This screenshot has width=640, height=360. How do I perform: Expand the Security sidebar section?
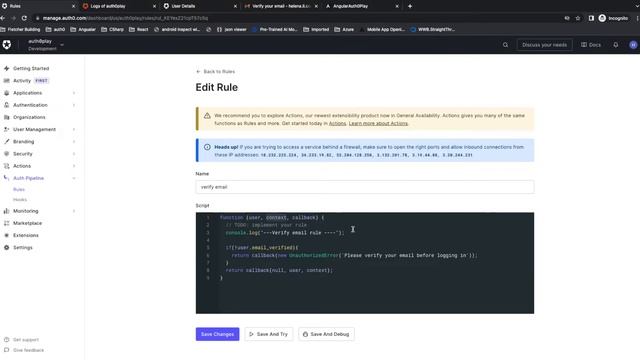40,154
